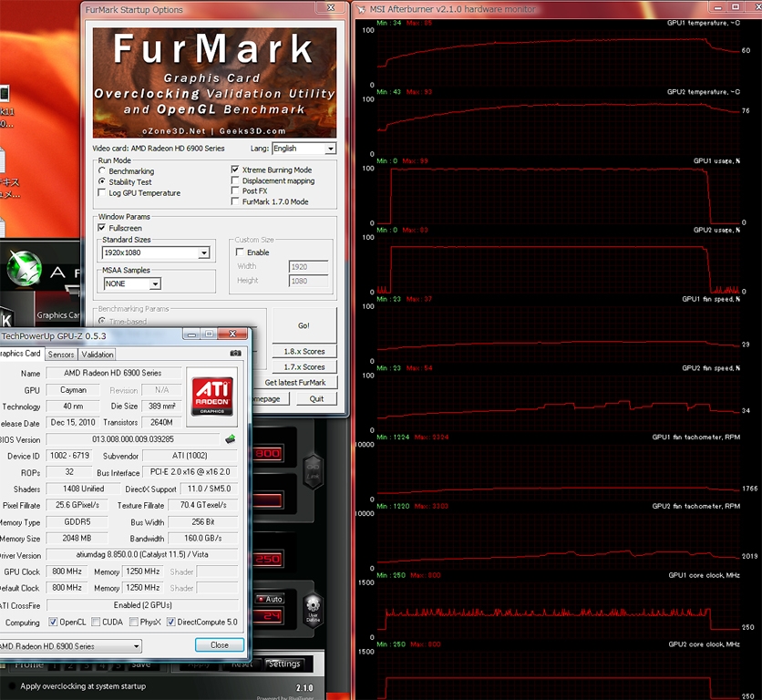Open the Sensors tab in GPU-Z
Viewport: 762px width, 700px height.
pyautogui.click(x=61, y=355)
